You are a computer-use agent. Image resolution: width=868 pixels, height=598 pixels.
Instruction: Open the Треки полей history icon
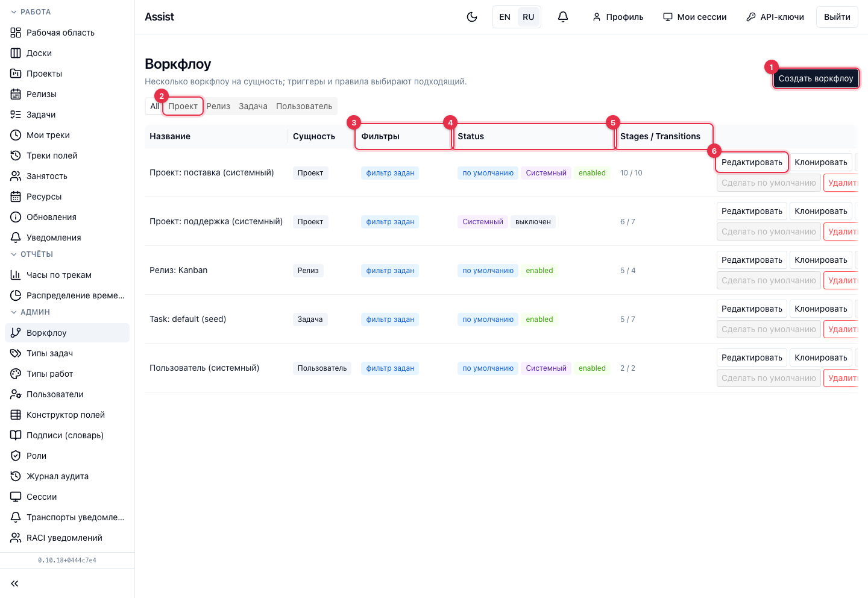point(16,156)
